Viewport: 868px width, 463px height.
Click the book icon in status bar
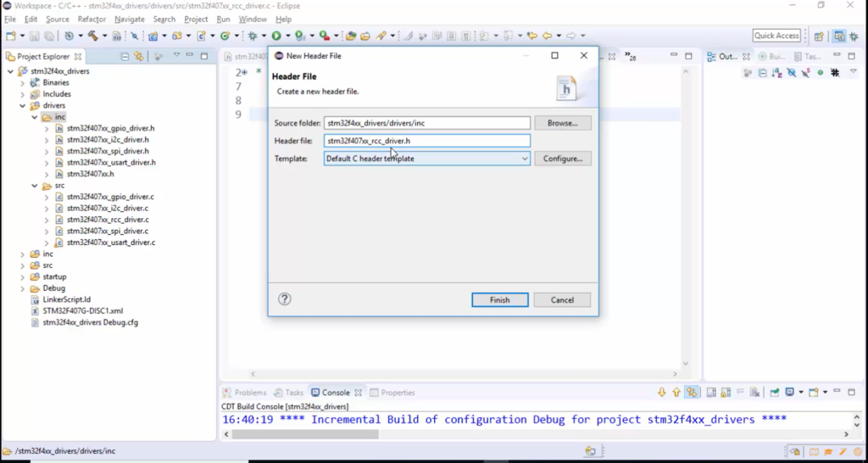(815, 451)
